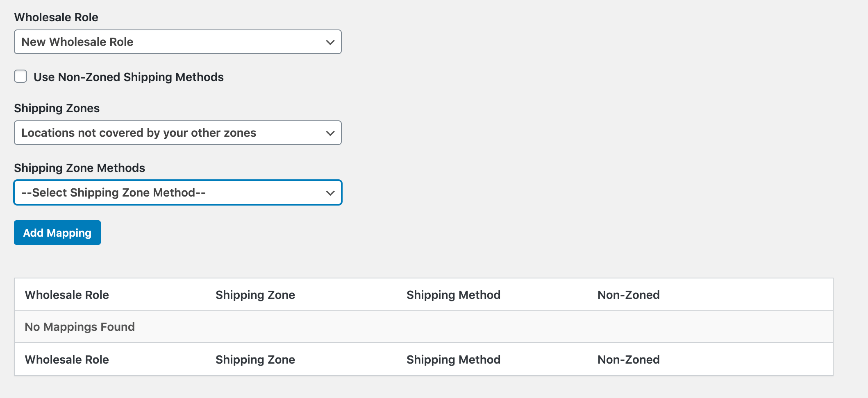Click the Shipping Zones field label
868x398 pixels.
point(57,108)
